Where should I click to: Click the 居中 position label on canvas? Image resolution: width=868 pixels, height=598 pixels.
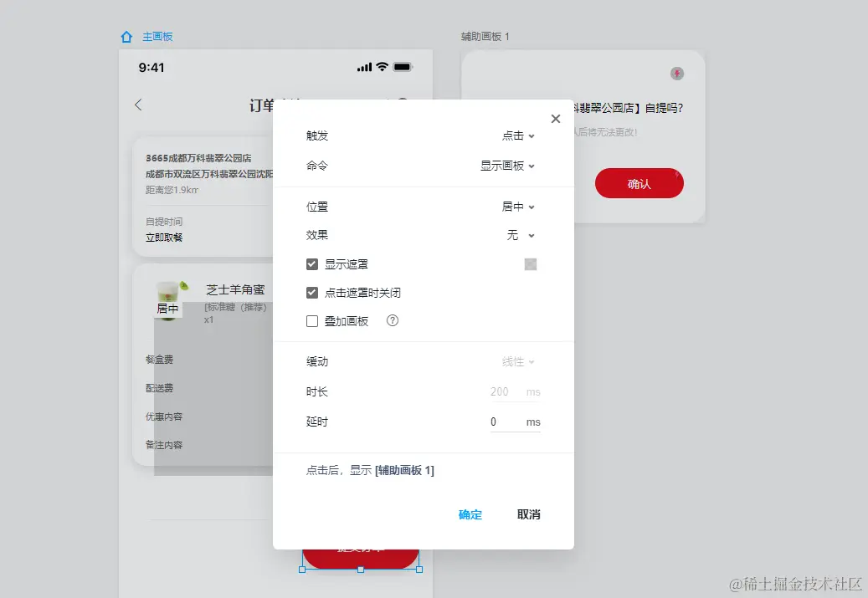coord(167,308)
